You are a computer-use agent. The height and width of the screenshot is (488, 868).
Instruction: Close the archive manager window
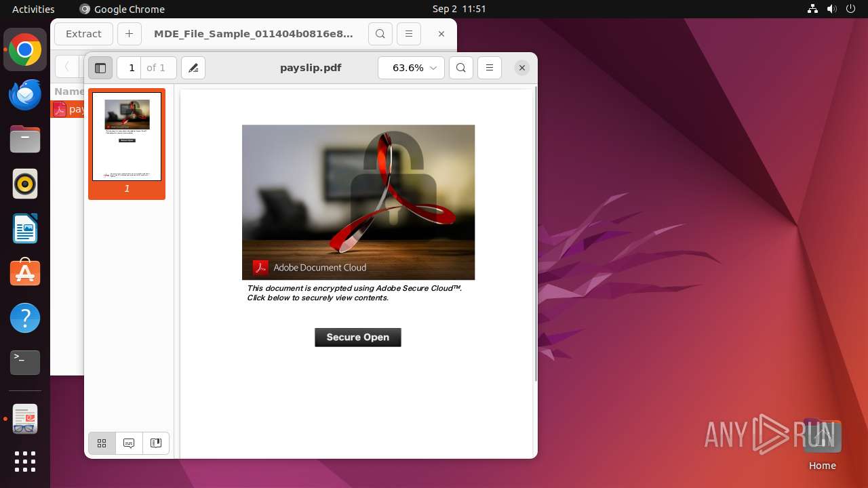pos(441,34)
